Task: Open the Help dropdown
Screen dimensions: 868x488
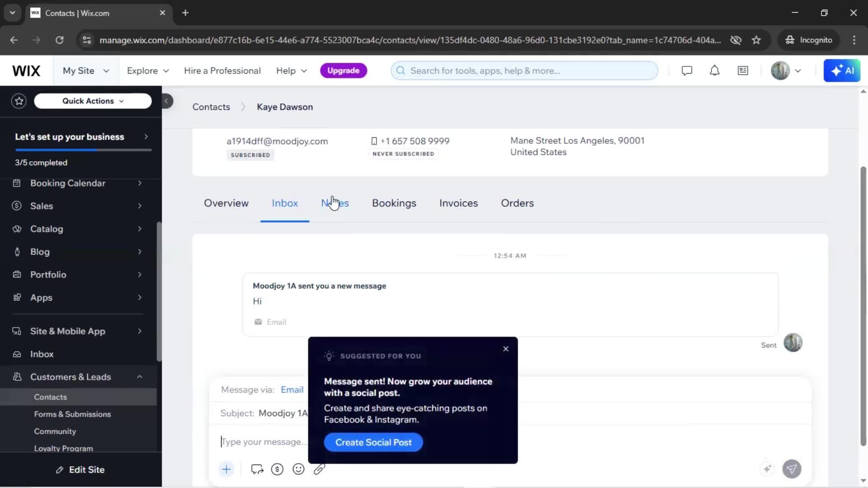Action: 292,70
